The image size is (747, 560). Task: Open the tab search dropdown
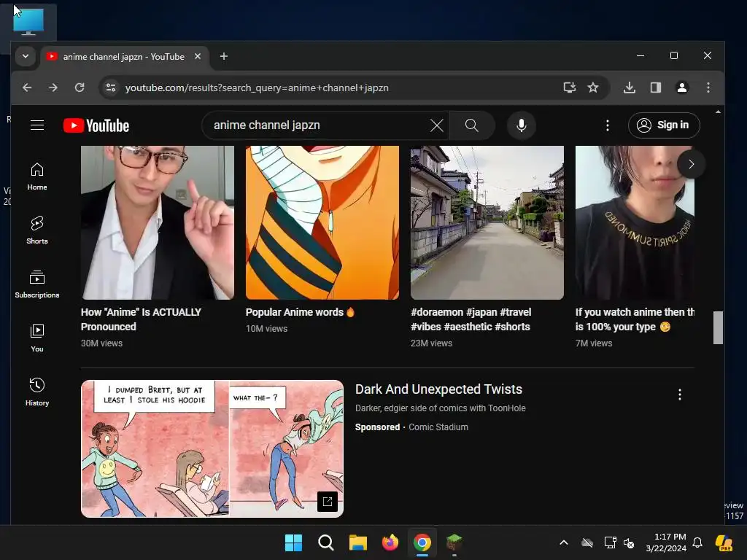coord(26,57)
